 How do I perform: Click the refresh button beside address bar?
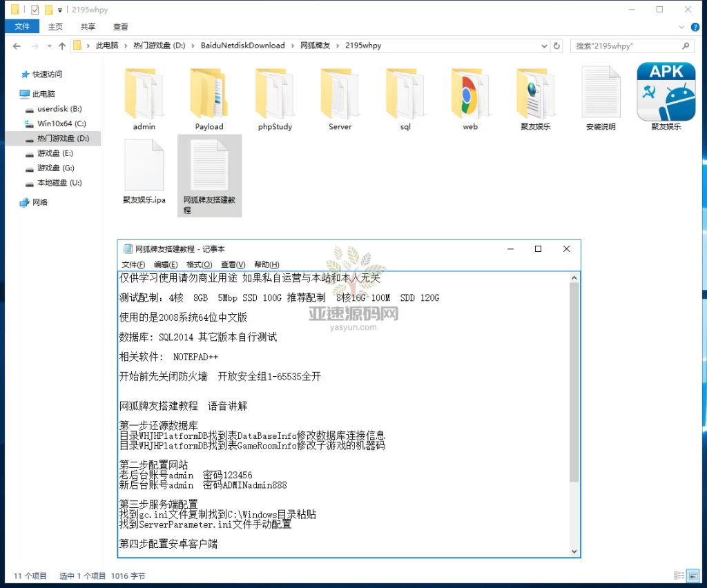pyautogui.click(x=557, y=46)
